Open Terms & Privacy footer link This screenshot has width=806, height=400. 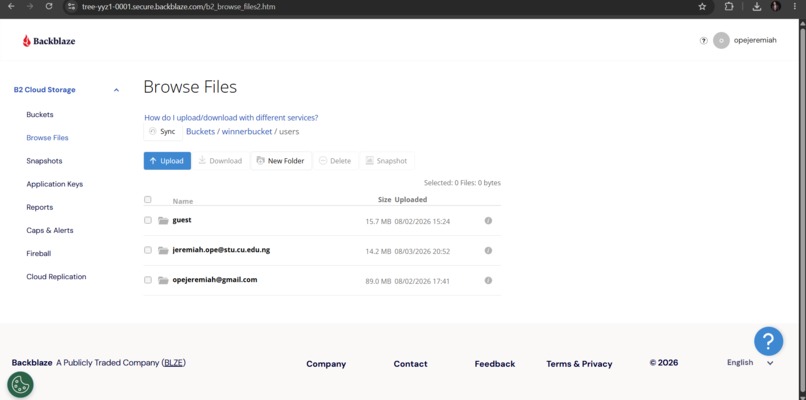pos(579,364)
